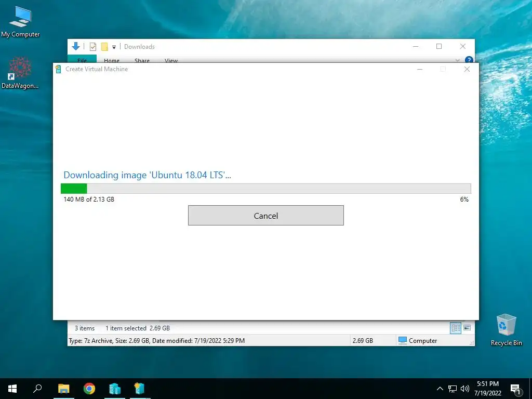
Task: Launch Google Chrome from the taskbar
Action: coord(89,389)
